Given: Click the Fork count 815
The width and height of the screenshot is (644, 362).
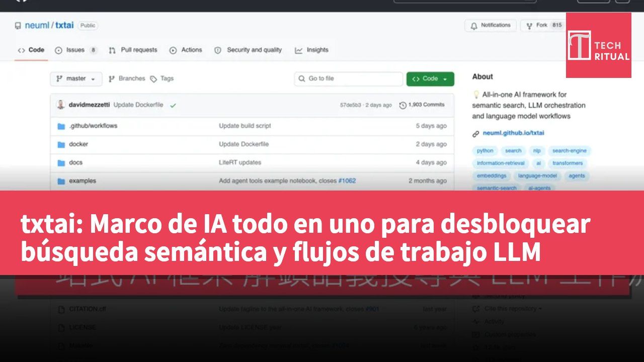Looking at the screenshot, I should [556, 25].
